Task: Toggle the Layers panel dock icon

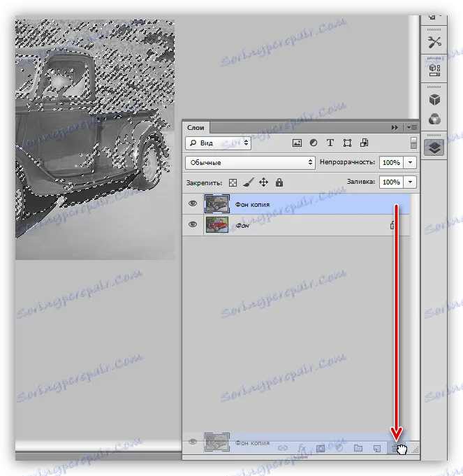Action: pos(434,148)
